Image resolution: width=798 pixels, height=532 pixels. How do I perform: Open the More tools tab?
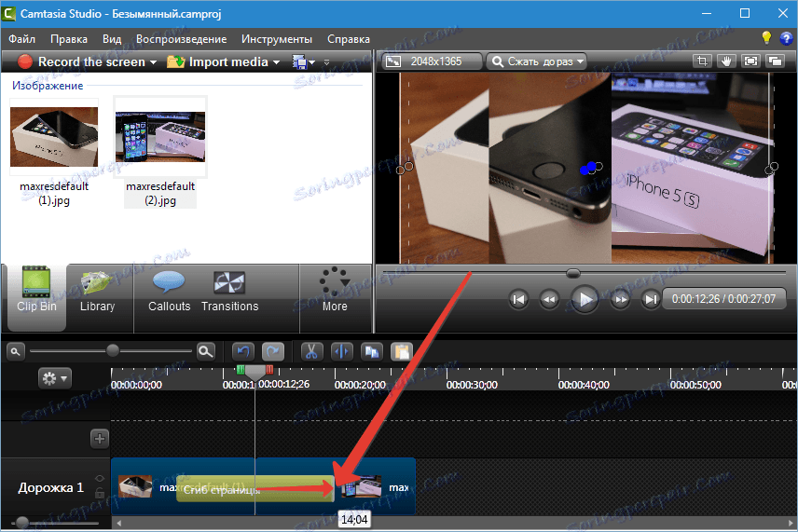pyautogui.click(x=335, y=290)
